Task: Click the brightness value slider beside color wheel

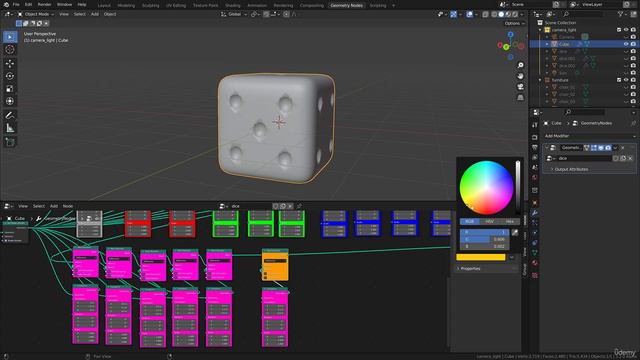Action: coord(518,187)
